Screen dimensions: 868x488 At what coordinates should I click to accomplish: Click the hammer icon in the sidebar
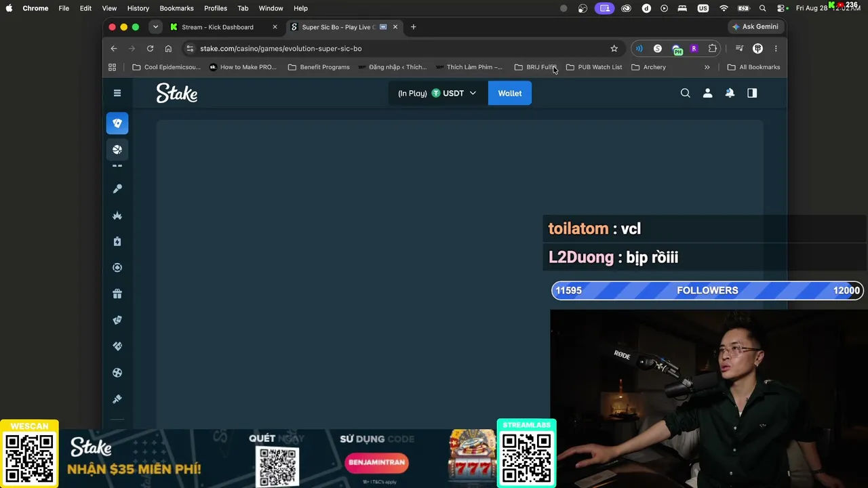tap(117, 399)
